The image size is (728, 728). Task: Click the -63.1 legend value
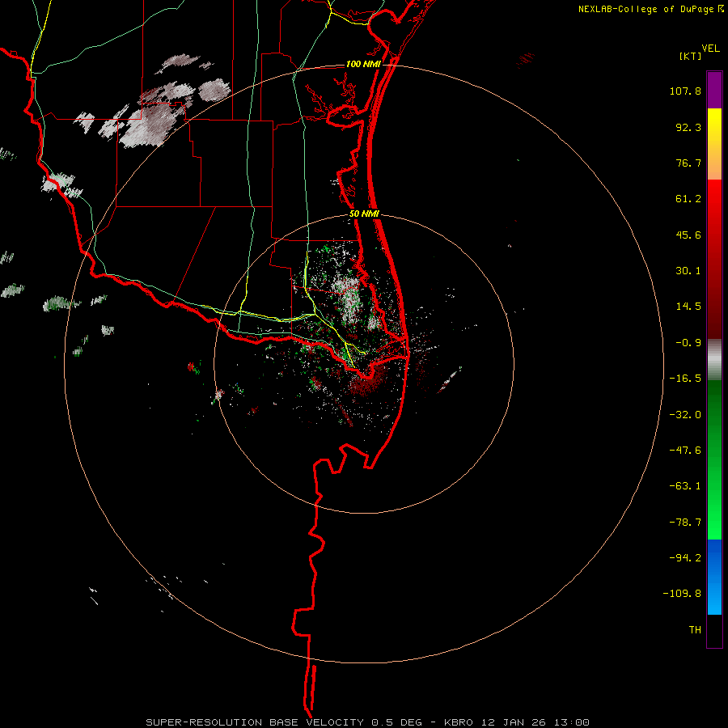click(685, 486)
